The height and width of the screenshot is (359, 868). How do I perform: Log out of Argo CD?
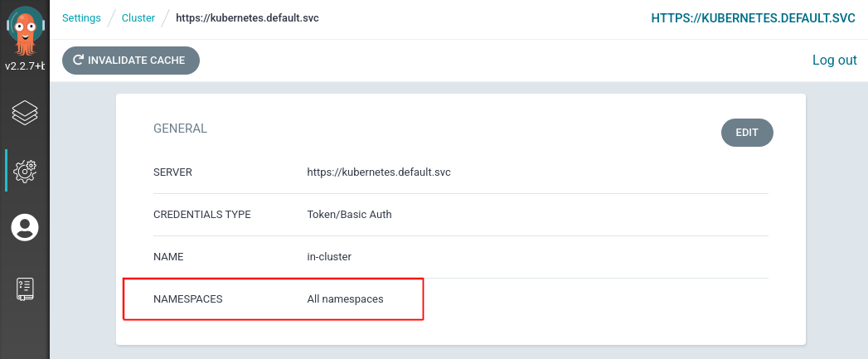click(834, 60)
